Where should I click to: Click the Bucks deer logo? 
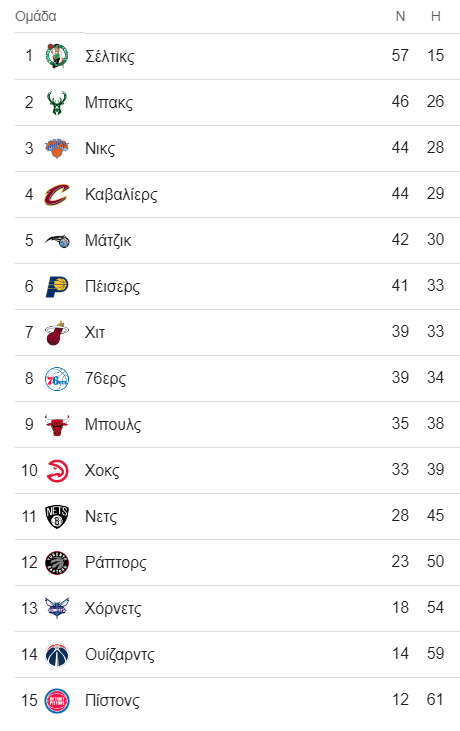pos(57,103)
